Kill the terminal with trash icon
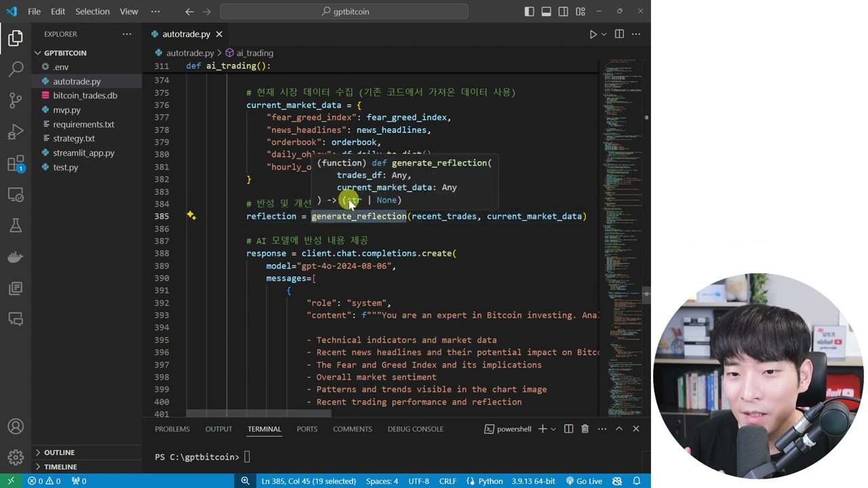Viewport: 868px width, 488px height. (x=585, y=429)
